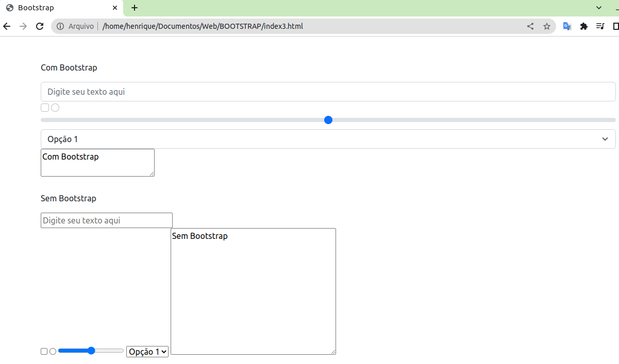
Task: Share this page via share icon
Action: pyautogui.click(x=530, y=26)
